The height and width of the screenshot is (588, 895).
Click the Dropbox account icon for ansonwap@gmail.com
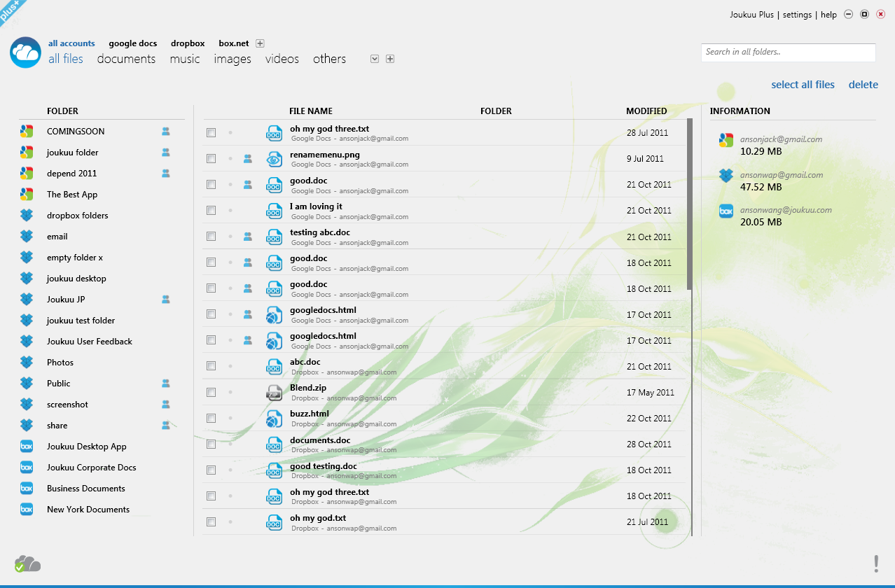[x=726, y=176]
